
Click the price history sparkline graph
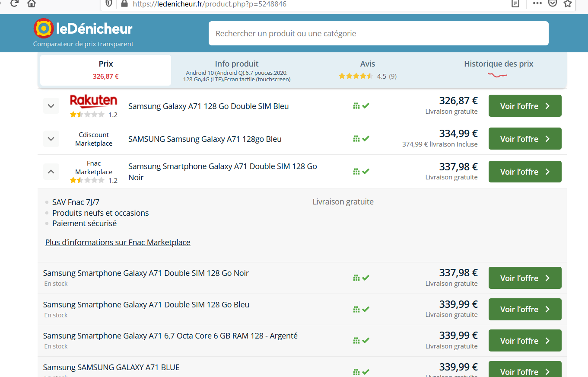(x=498, y=76)
